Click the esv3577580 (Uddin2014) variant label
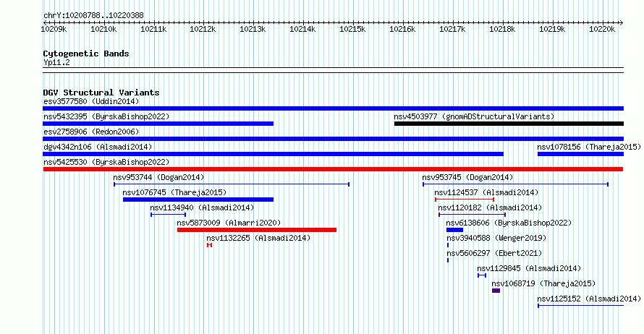Viewport: 644px width, 334px height. (91, 101)
